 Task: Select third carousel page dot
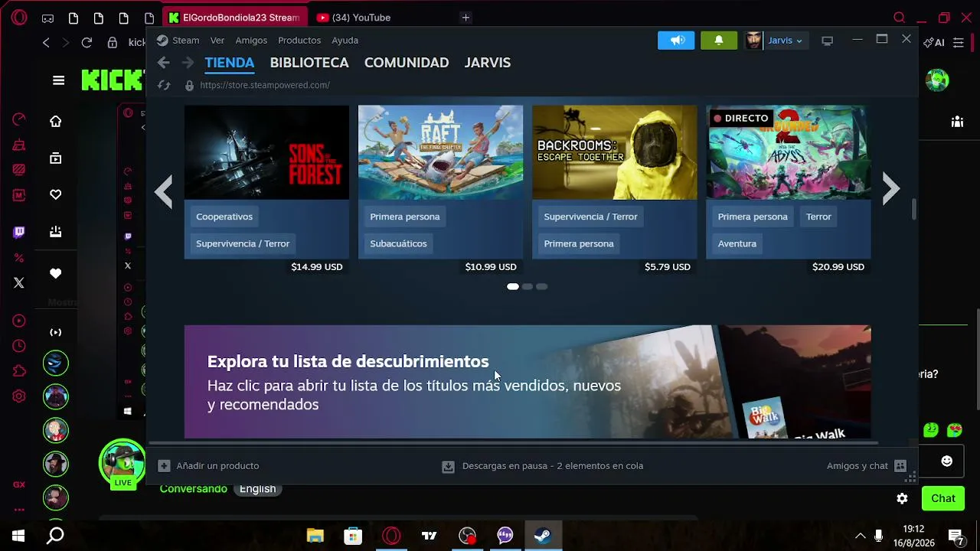coord(542,286)
